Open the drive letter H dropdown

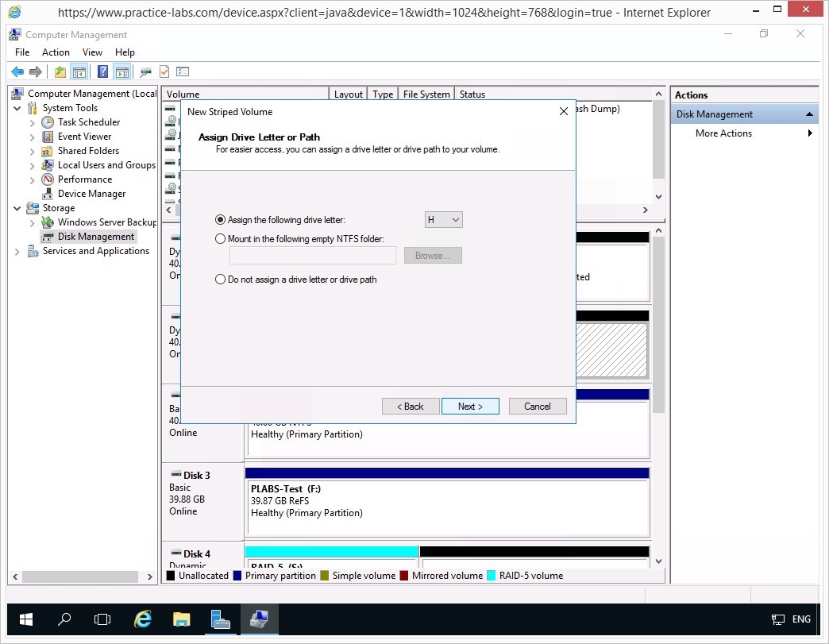(x=444, y=220)
